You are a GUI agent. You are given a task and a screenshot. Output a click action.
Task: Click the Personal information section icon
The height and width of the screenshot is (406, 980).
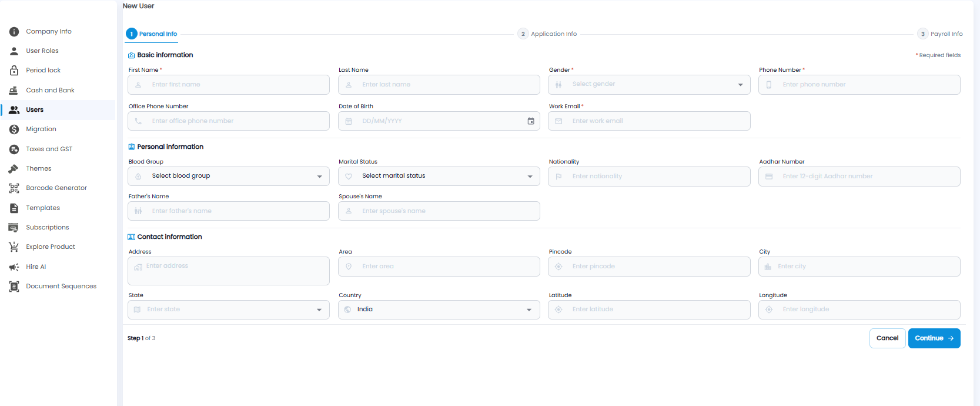coord(132,147)
